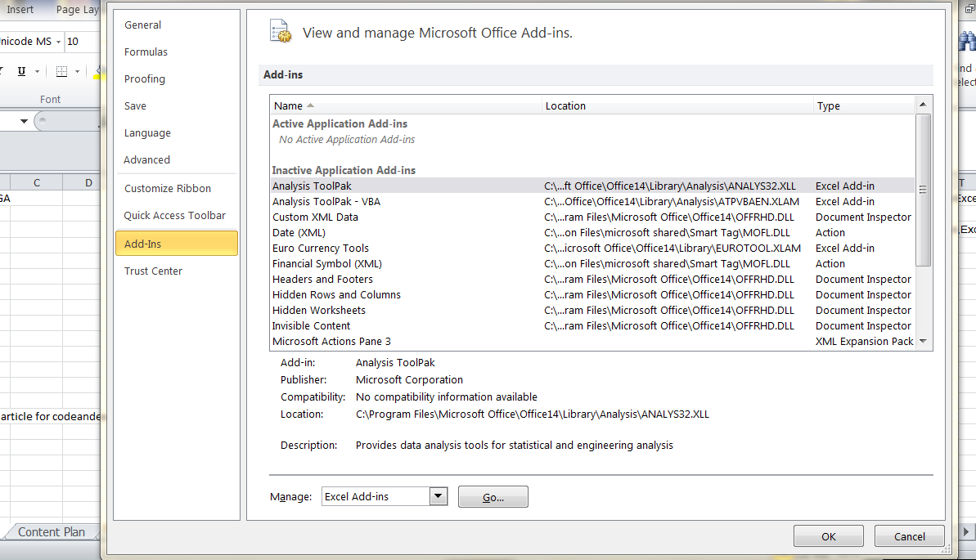The image size is (976, 560).
Task: Expand the Name Box dropdown arrow
Action: [24, 121]
